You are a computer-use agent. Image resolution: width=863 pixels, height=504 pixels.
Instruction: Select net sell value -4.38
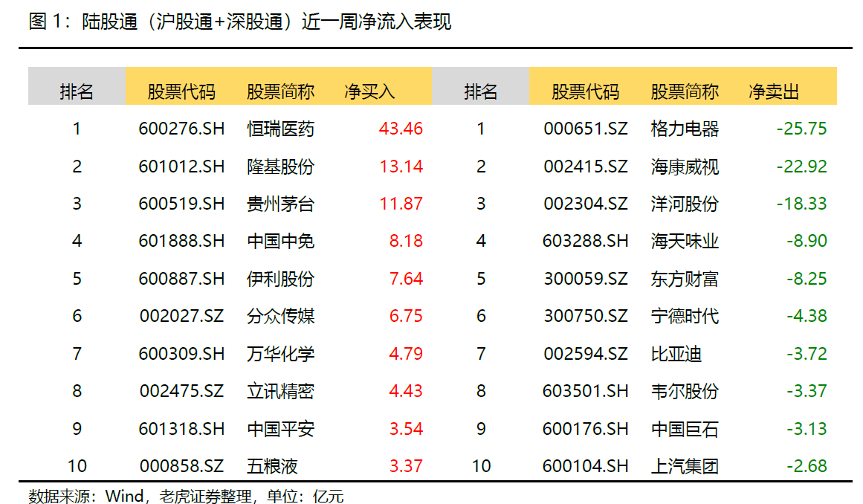point(807,316)
